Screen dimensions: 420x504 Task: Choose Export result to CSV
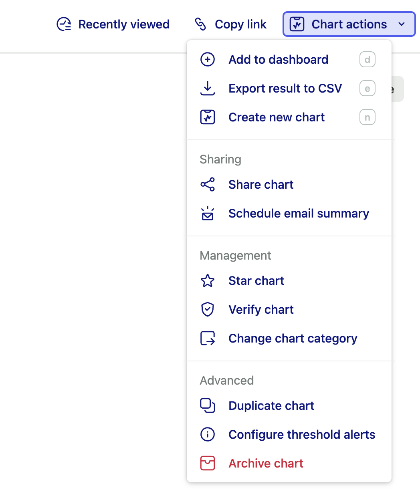tap(285, 89)
